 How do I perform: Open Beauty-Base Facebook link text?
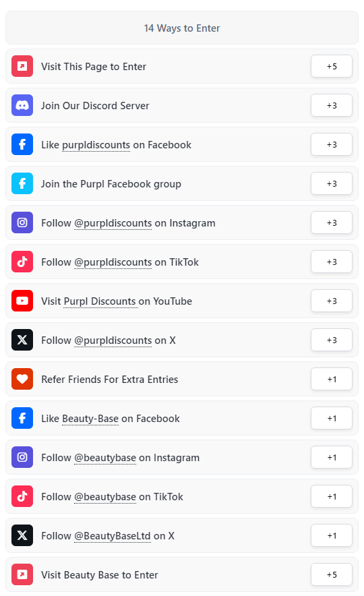click(x=90, y=419)
